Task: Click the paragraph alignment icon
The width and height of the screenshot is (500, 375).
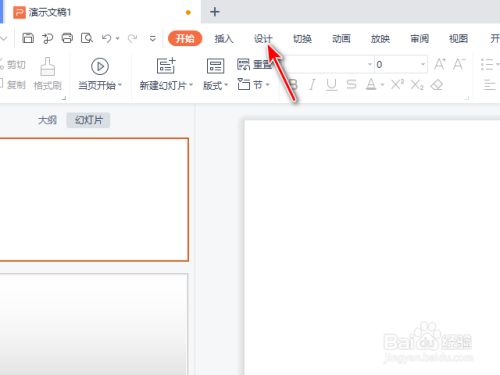Action: 489,85
